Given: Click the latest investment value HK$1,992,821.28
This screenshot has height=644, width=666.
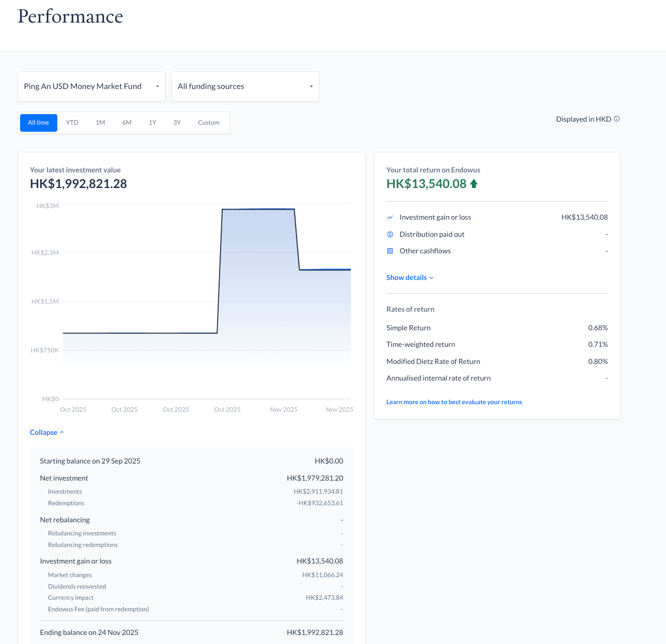Looking at the screenshot, I should pos(78,184).
